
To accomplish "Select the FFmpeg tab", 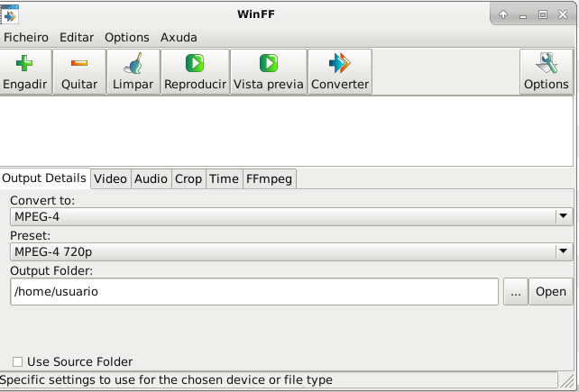I will pyautogui.click(x=269, y=178).
